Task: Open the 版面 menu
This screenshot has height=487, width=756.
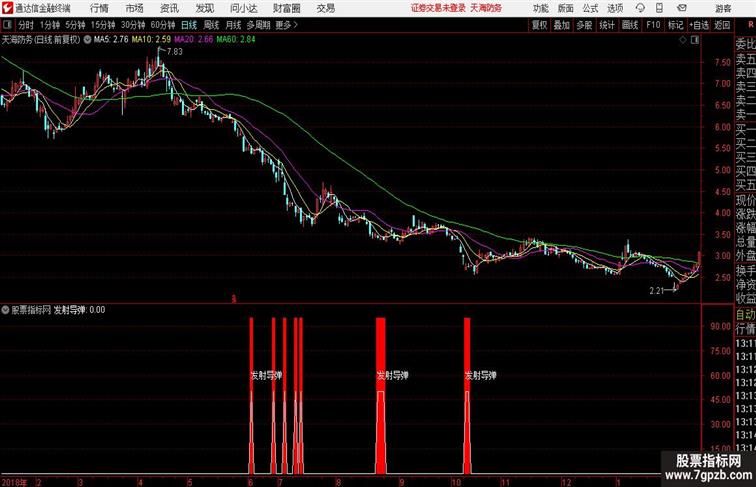Action: pos(566,8)
